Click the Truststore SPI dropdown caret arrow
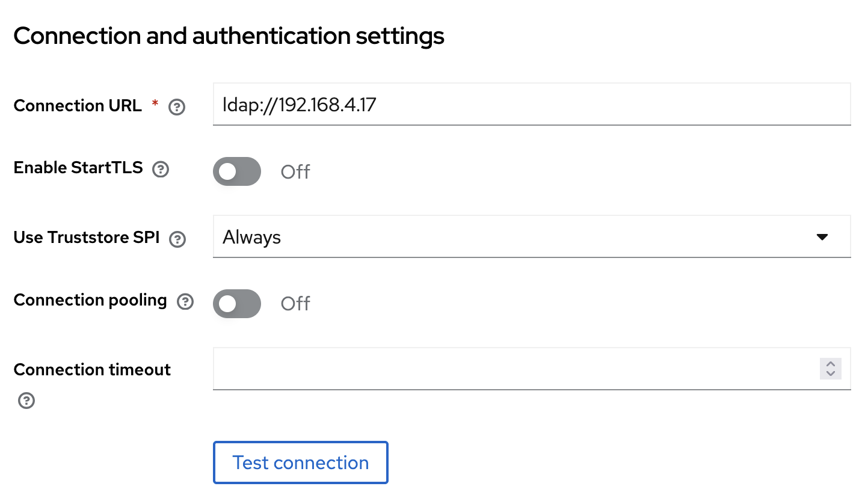This screenshot has width=865, height=504. [x=822, y=237]
